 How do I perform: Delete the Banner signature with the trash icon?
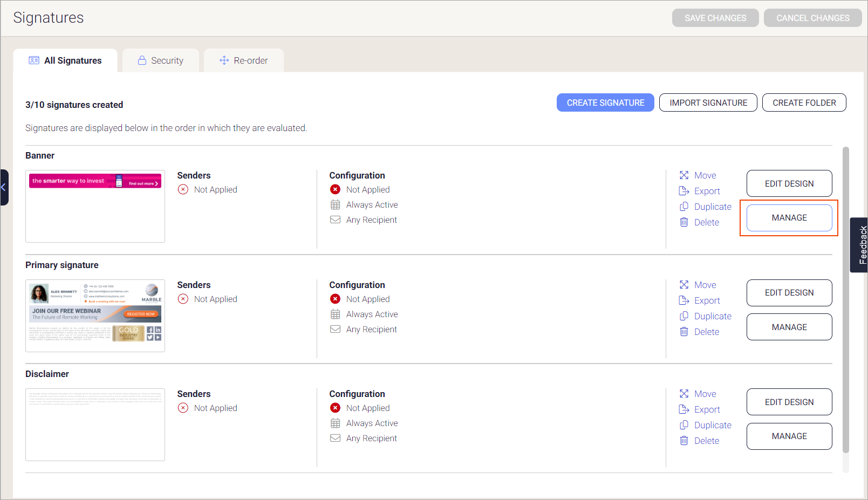click(684, 222)
